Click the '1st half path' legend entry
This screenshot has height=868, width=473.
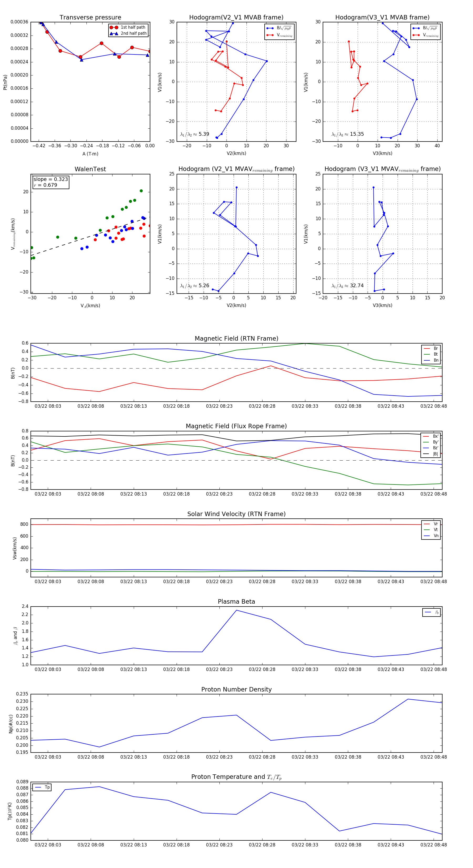click(x=128, y=27)
